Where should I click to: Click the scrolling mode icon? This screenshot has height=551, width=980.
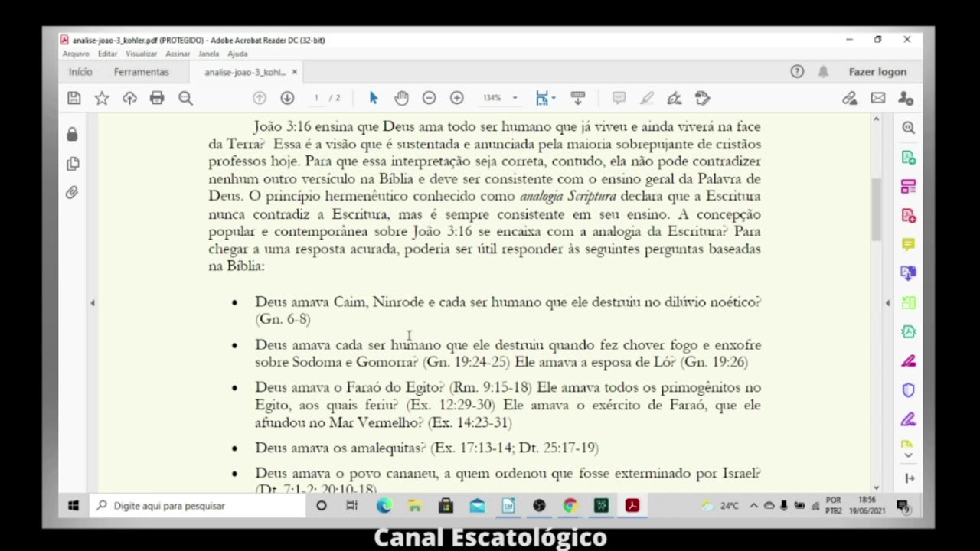tap(578, 98)
